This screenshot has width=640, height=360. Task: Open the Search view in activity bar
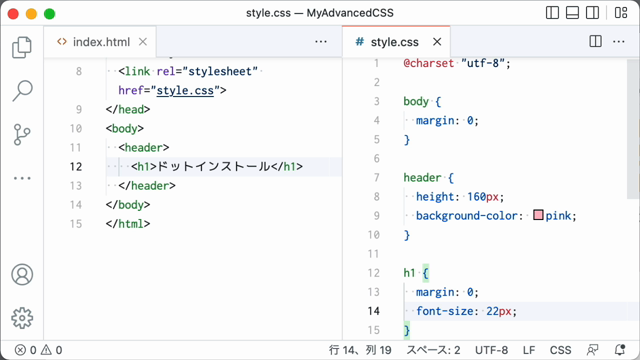pos(22,91)
